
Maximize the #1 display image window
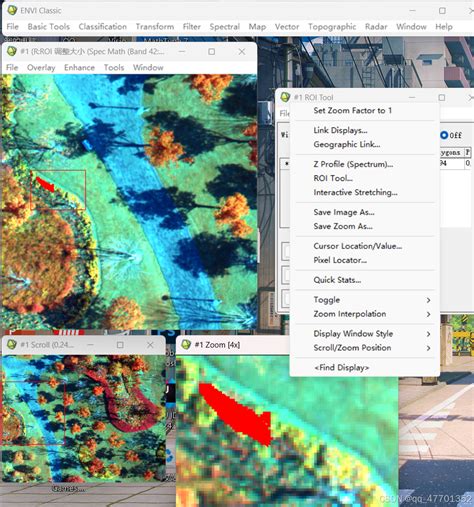pos(211,52)
